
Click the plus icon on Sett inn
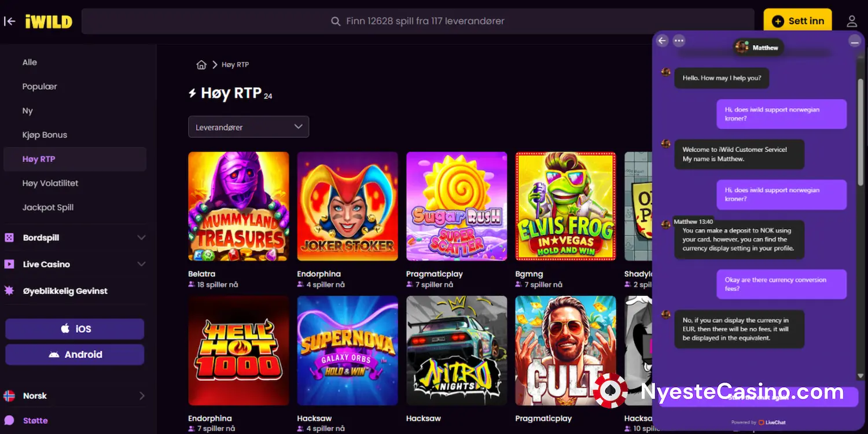point(778,21)
